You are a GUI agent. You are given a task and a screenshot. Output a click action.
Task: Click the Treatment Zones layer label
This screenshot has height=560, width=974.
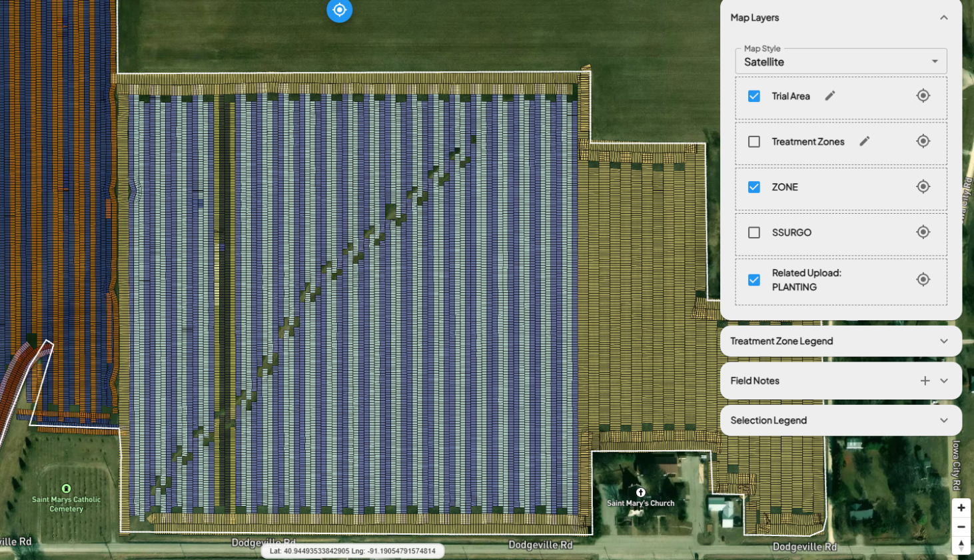(808, 142)
